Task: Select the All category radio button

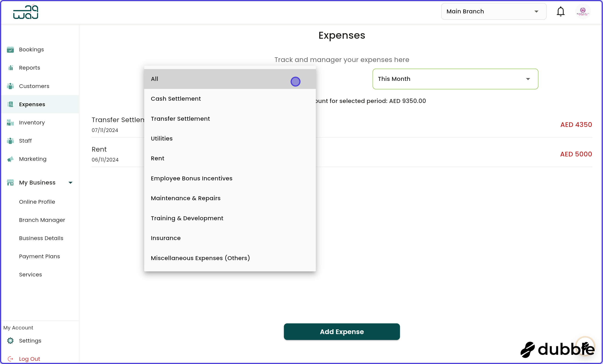Action: [x=295, y=81]
